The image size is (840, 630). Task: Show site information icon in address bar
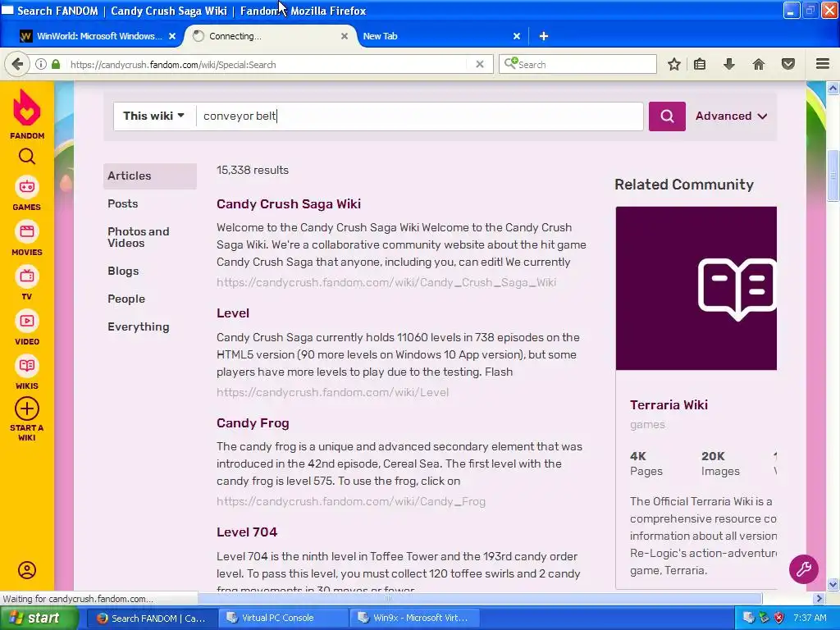(41, 64)
